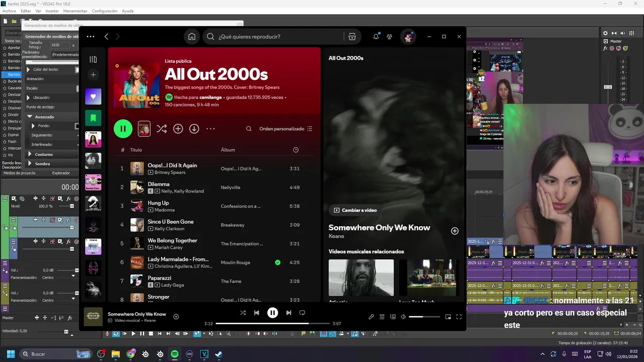The height and width of the screenshot is (362, 644).
Task: Select song Oops!...I Did It Again
Action: (x=173, y=165)
